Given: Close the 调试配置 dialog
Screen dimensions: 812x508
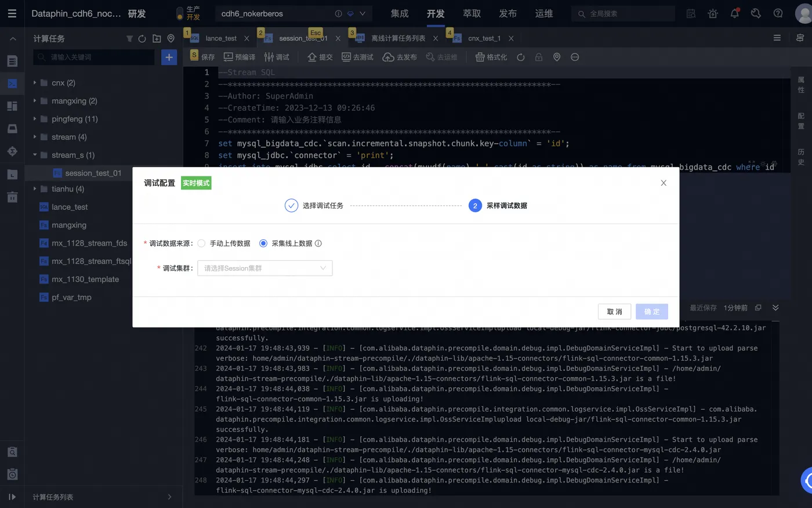Looking at the screenshot, I should (x=664, y=183).
